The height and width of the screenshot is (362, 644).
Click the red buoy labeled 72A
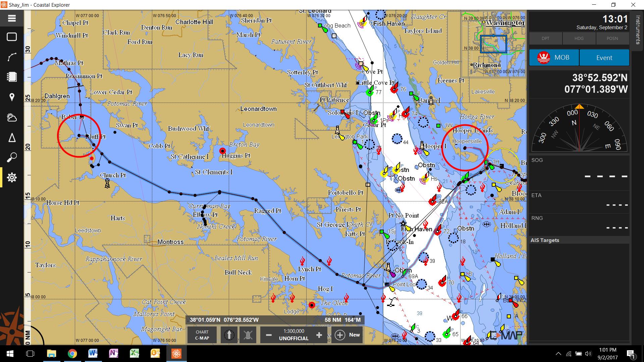tap(433, 201)
